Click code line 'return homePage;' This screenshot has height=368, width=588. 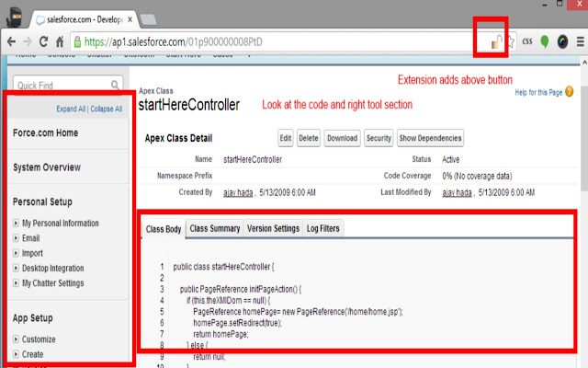pos(220,334)
